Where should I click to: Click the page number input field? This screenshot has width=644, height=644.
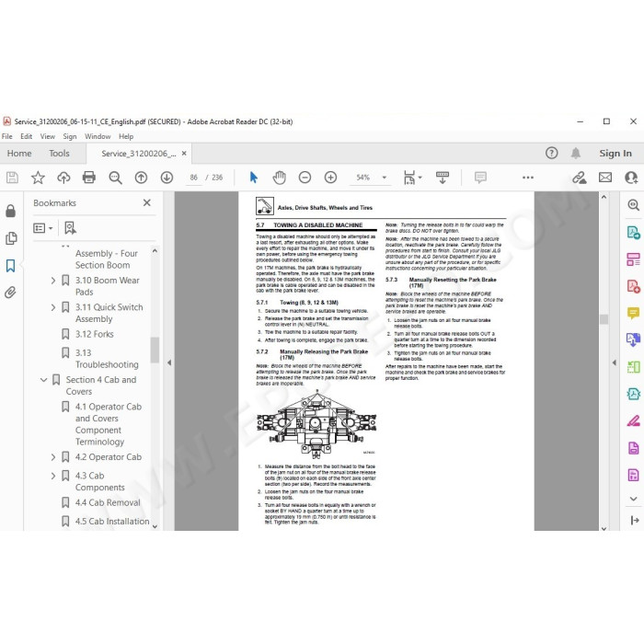(x=194, y=178)
